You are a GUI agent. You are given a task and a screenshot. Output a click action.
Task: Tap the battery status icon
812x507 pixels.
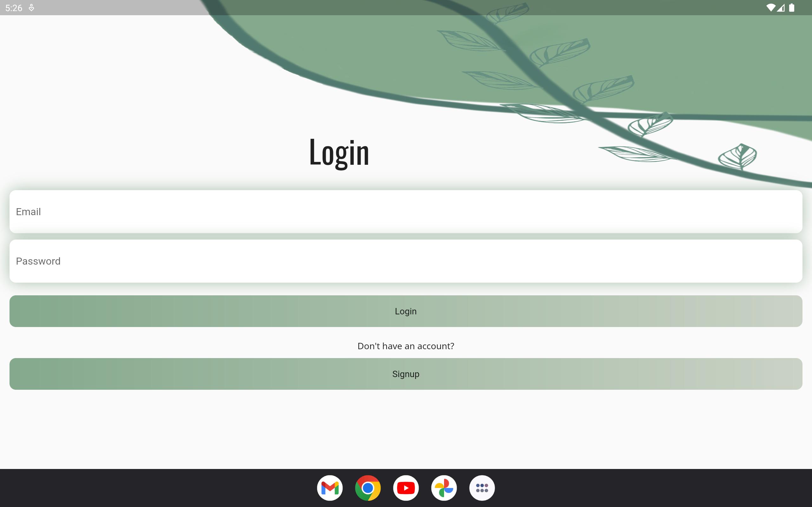coord(791,8)
